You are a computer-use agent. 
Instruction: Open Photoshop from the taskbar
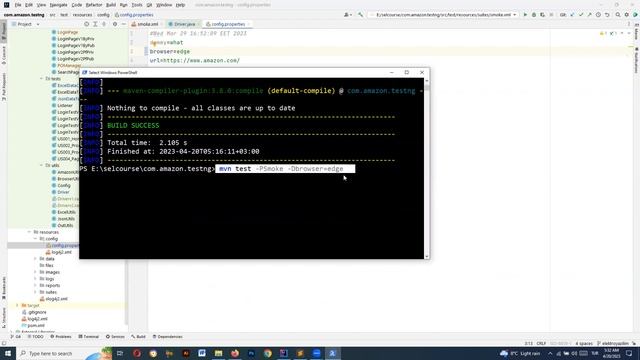(251, 353)
